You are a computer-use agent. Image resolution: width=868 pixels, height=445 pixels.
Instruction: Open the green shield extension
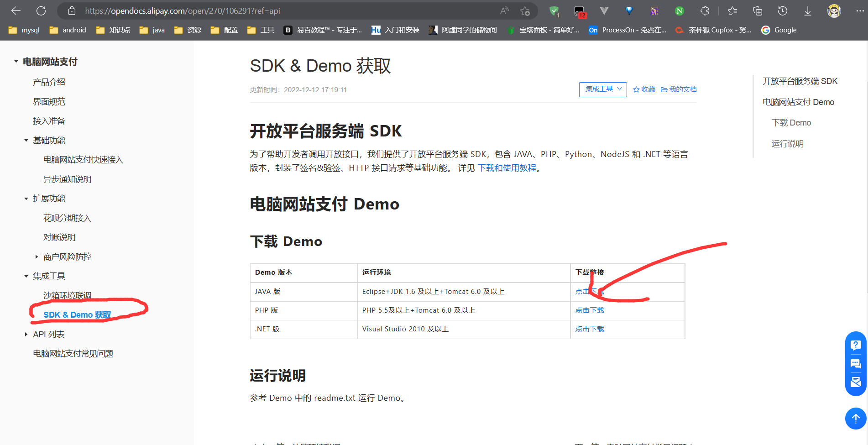point(554,11)
